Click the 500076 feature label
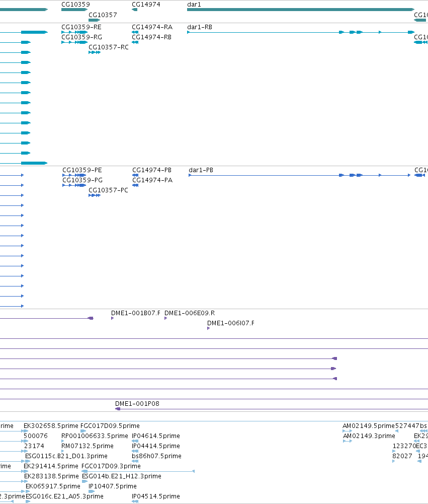This screenshot has height=504, width=428. pyautogui.click(x=36, y=436)
